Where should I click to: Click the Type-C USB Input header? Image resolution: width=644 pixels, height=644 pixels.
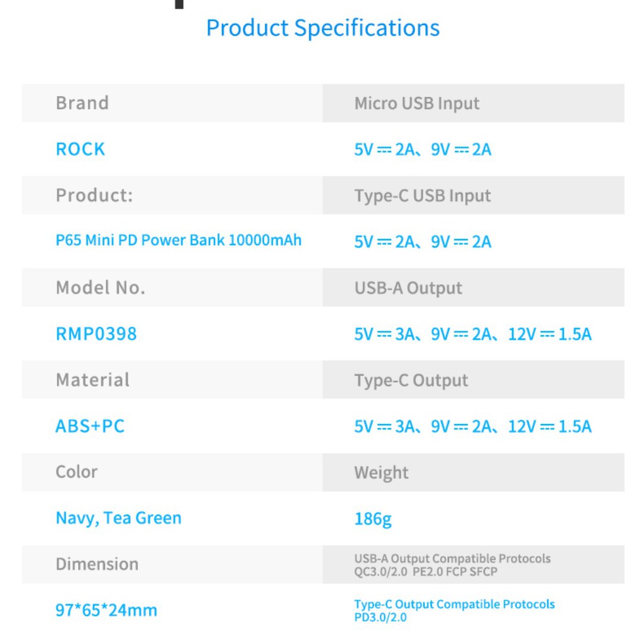(423, 196)
